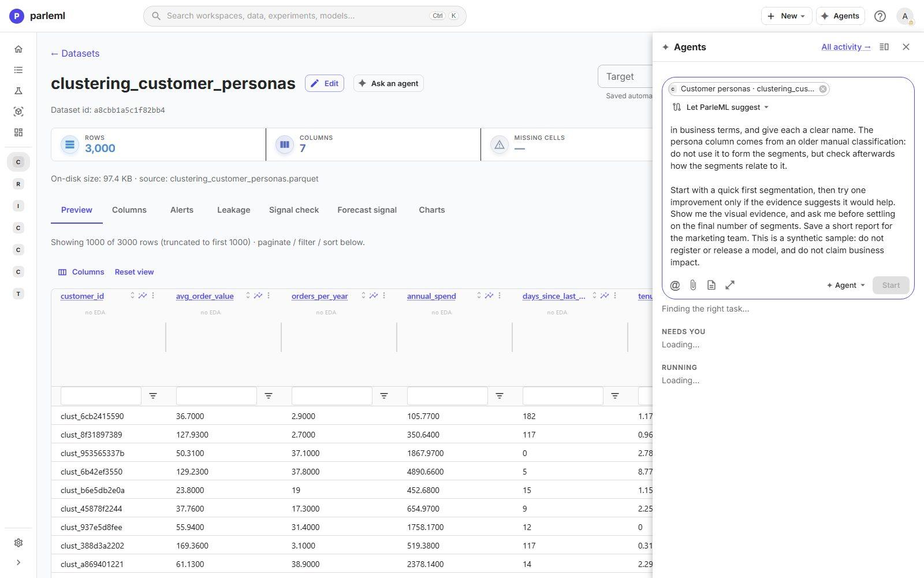Open the list view icon in the sidebar
This screenshot has height=578, width=924.
pyautogui.click(x=18, y=70)
